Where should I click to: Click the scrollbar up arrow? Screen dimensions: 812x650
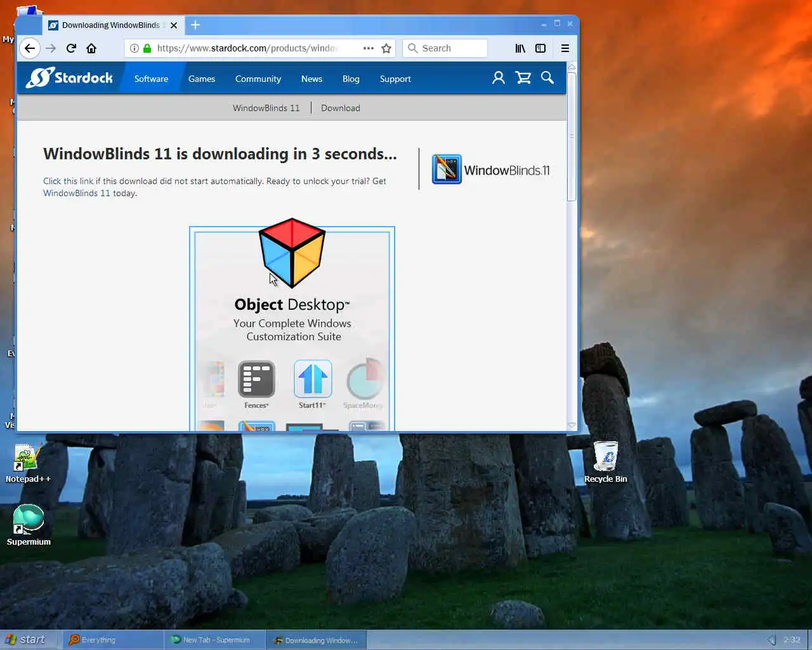tap(572, 67)
